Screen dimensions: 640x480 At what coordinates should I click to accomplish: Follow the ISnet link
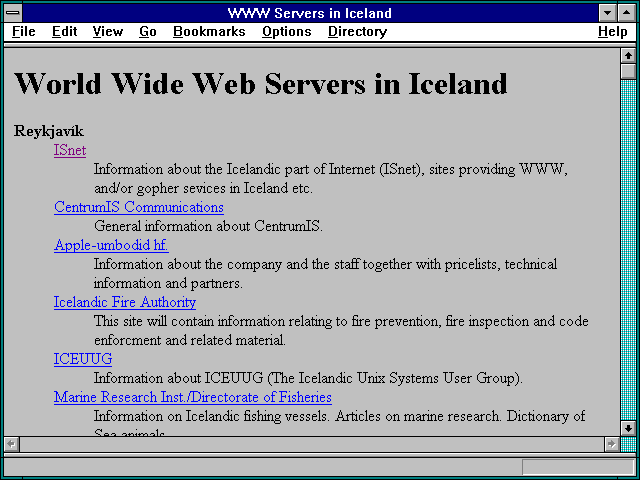coord(70,150)
